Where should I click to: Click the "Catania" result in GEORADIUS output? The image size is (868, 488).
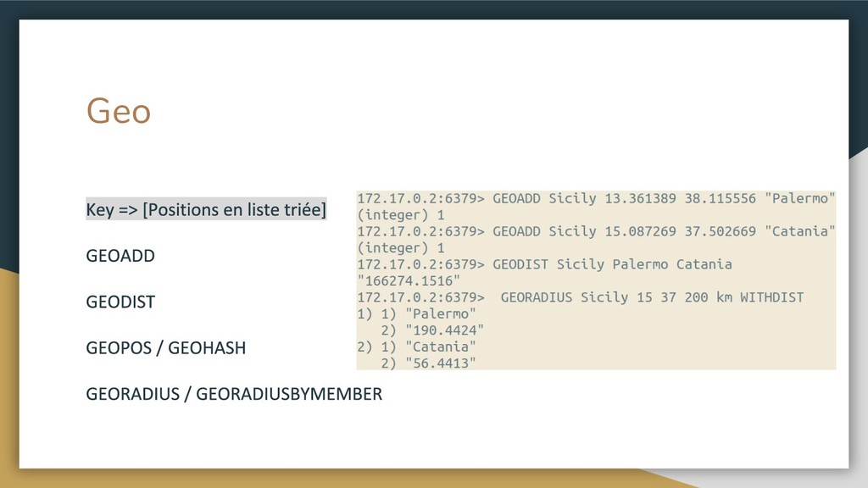point(441,347)
